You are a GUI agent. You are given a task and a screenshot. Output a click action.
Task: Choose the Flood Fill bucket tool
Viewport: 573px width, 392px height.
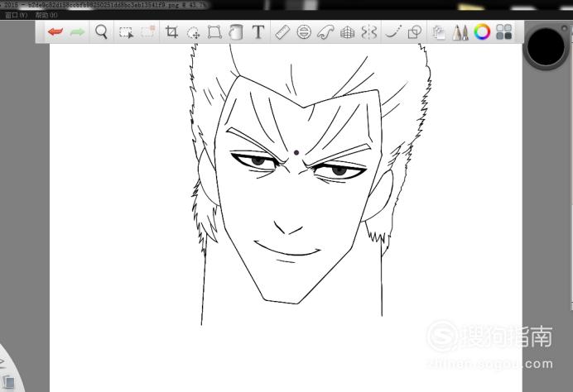point(236,32)
